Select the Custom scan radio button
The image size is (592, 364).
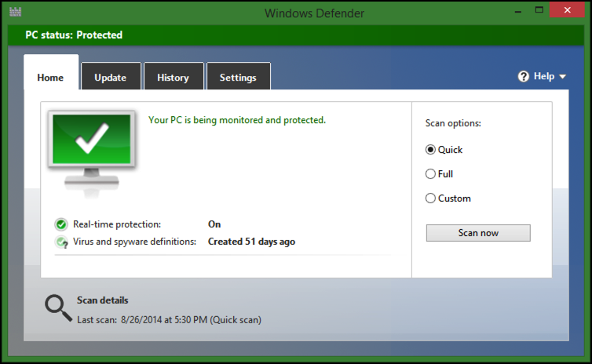click(430, 198)
